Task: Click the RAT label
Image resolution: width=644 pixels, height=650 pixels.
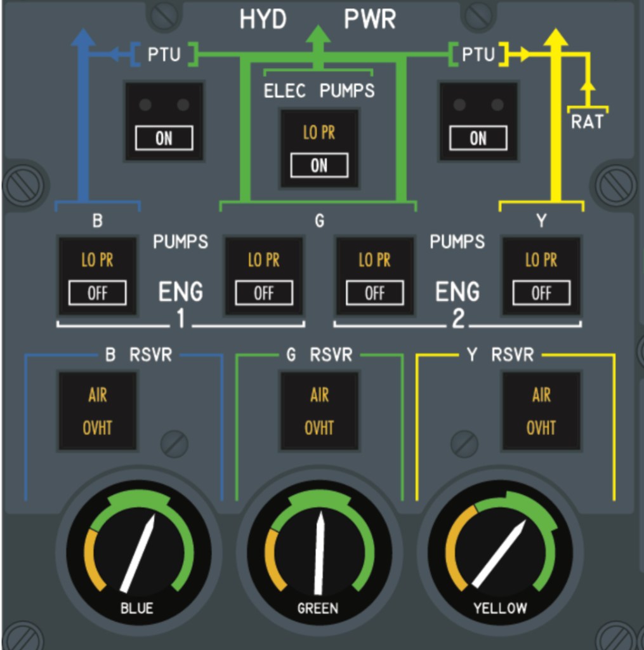Action: coord(587,122)
